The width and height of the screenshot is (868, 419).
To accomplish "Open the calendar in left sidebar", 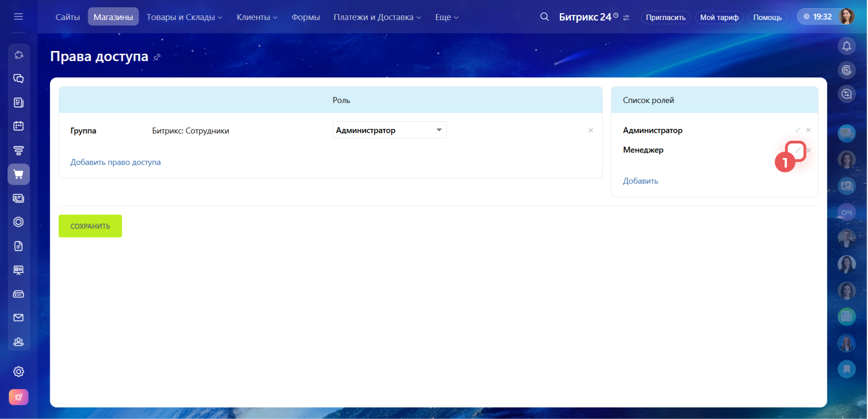I will (x=19, y=126).
